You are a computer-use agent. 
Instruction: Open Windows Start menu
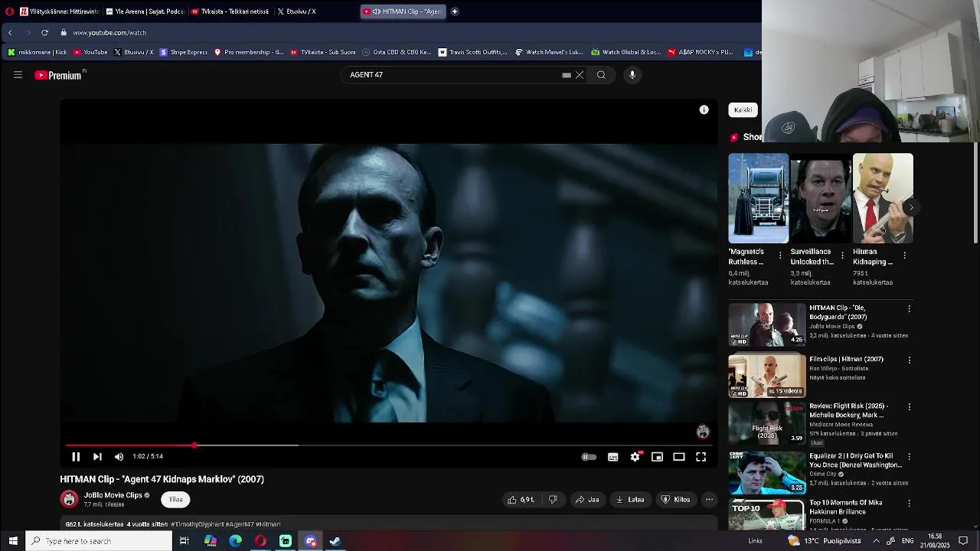click(13, 541)
